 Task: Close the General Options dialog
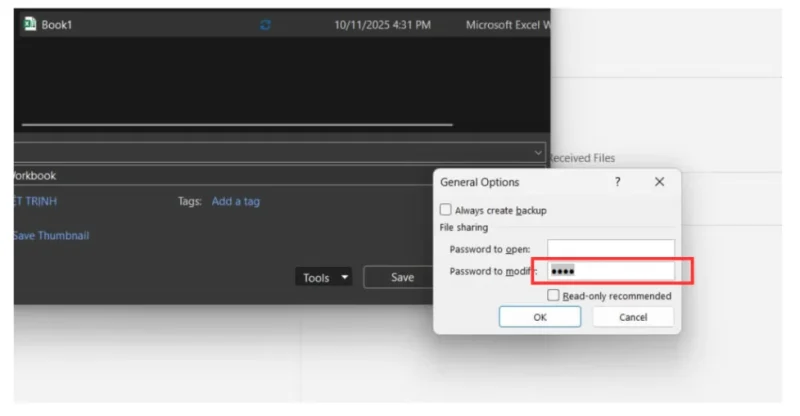click(659, 182)
